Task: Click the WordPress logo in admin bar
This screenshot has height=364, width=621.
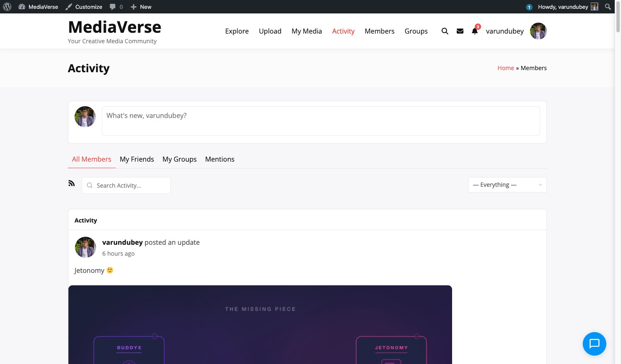Action: pyautogui.click(x=7, y=7)
